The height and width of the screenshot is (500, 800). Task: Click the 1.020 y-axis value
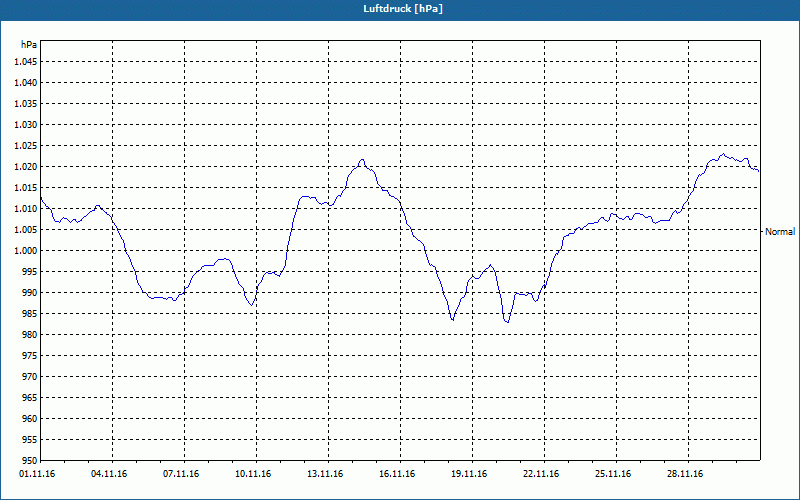coord(26,167)
